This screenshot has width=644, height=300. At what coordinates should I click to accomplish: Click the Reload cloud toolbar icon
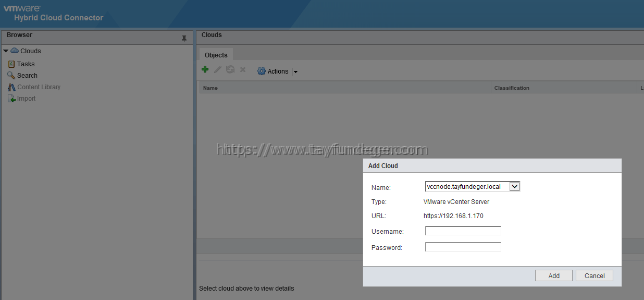[x=230, y=69]
